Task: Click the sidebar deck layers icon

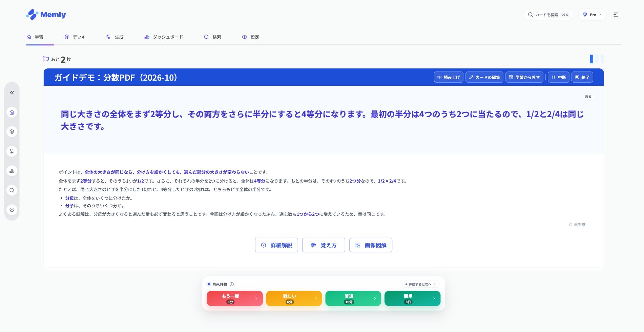Action: click(12, 131)
